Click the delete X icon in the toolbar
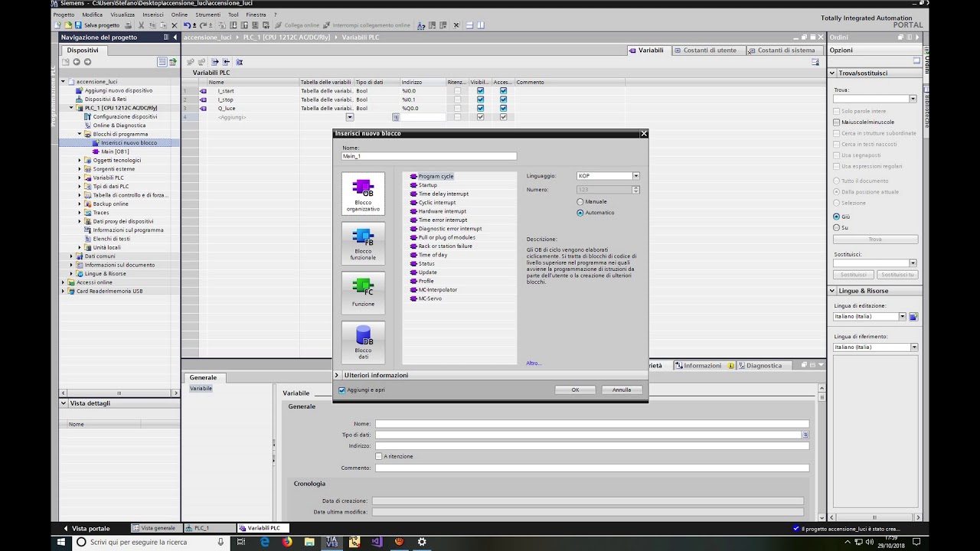The width and height of the screenshot is (980, 551). [175, 25]
